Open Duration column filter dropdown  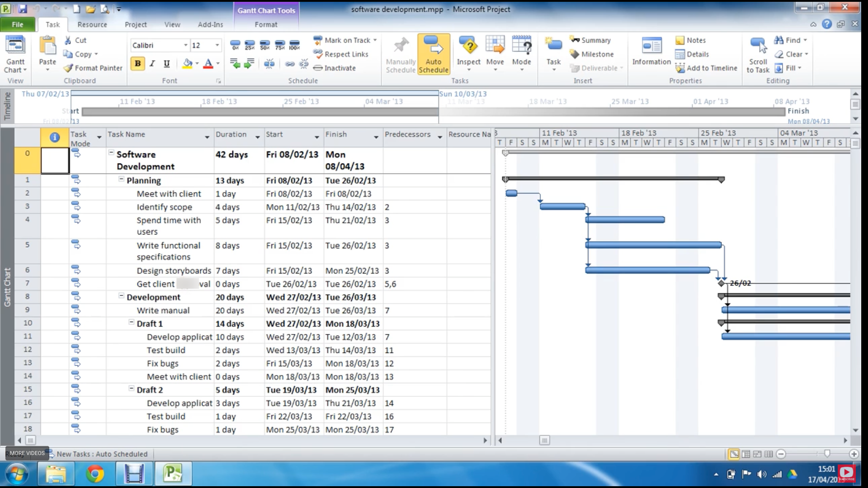pyautogui.click(x=257, y=137)
